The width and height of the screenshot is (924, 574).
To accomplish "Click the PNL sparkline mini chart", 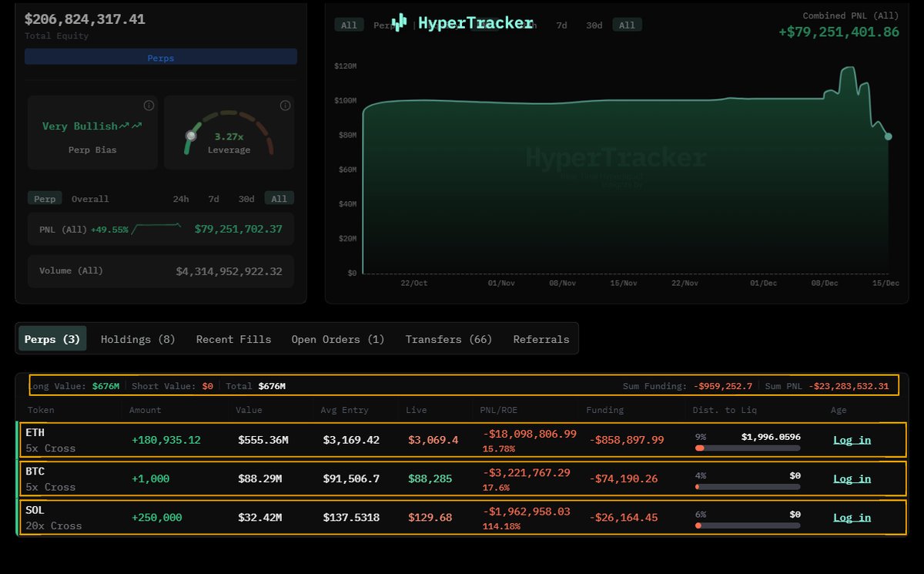I will (x=156, y=229).
